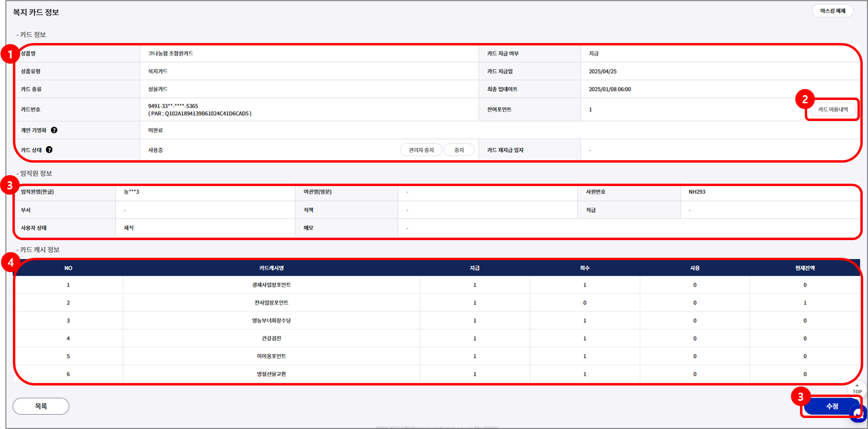
Task: Click the 경제사업장포인트 row name
Action: click(x=271, y=285)
